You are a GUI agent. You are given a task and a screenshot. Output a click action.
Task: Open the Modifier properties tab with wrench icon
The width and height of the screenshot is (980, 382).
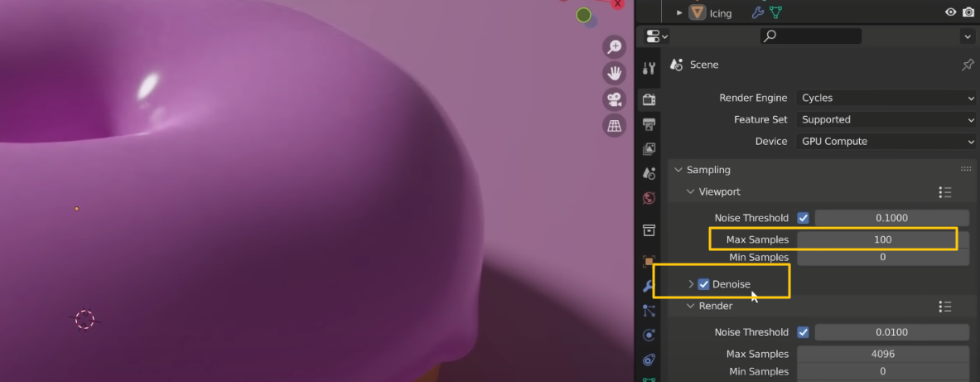pyautogui.click(x=649, y=287)
